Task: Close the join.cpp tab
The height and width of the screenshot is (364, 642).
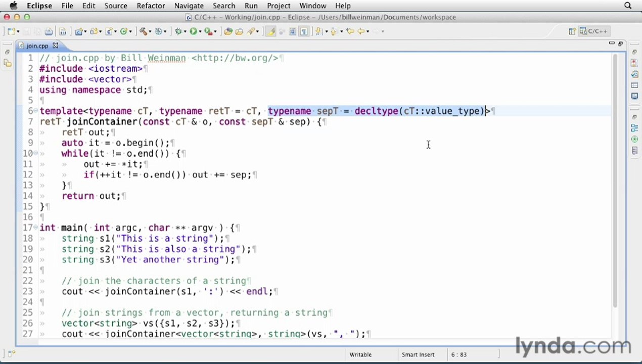Action: pos(56,45)
